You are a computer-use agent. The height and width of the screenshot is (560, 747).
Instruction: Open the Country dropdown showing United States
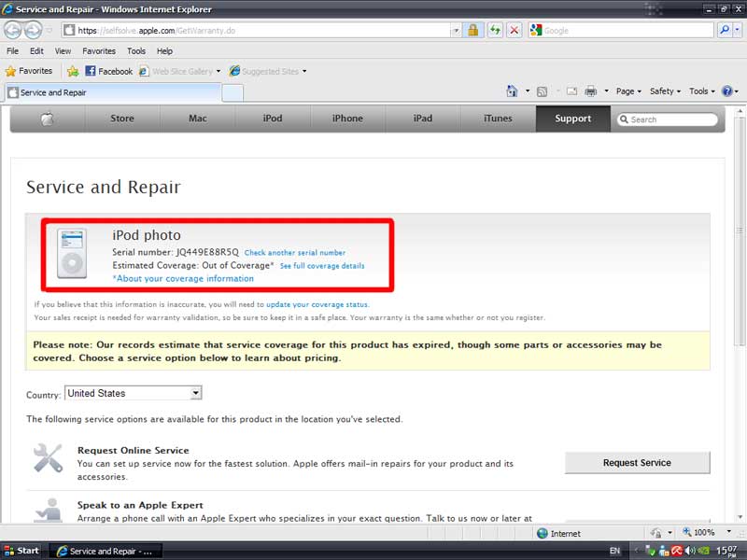(134, 394)
